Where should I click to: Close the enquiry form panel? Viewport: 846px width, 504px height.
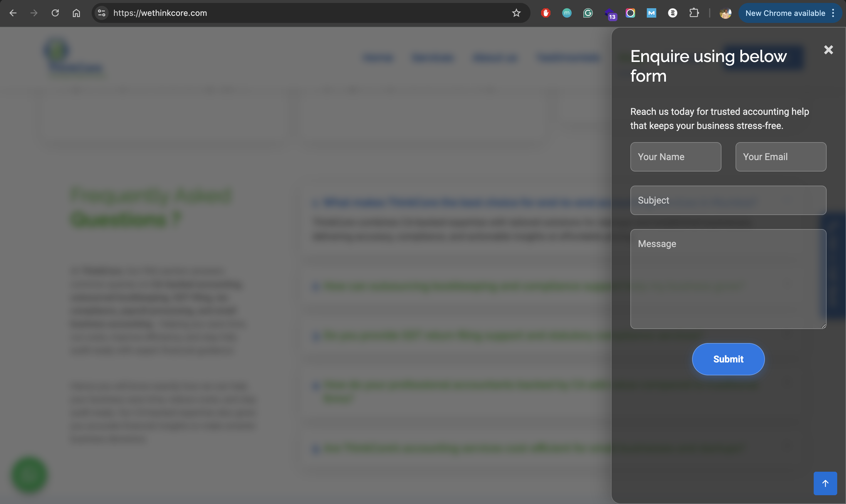[x=828, y=50]
